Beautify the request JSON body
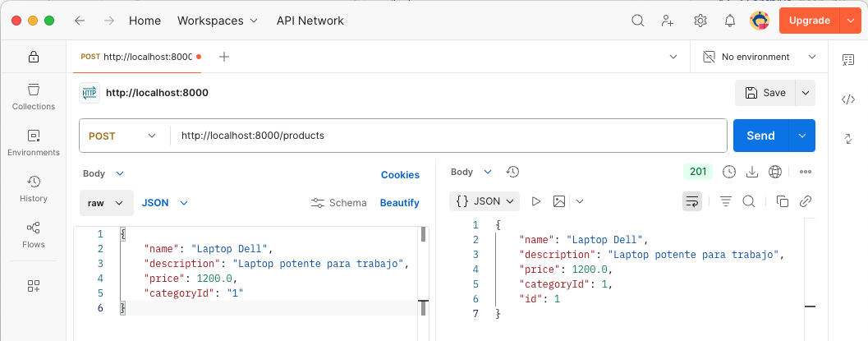 [x=400, y=203]
